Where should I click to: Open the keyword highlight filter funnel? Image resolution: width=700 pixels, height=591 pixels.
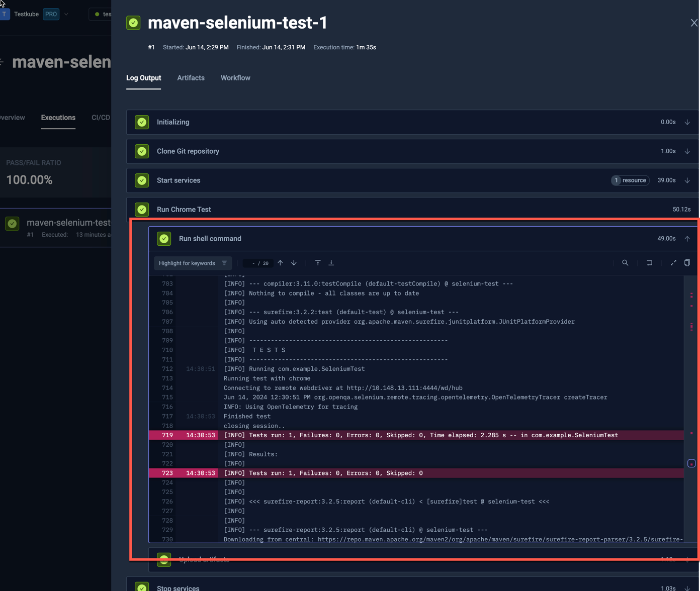tap(224, 263)
